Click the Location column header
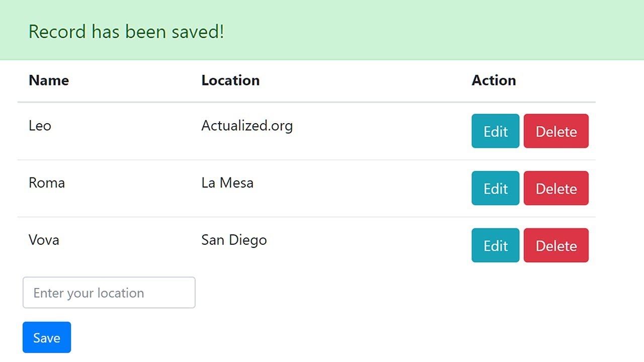 (230, 80)
